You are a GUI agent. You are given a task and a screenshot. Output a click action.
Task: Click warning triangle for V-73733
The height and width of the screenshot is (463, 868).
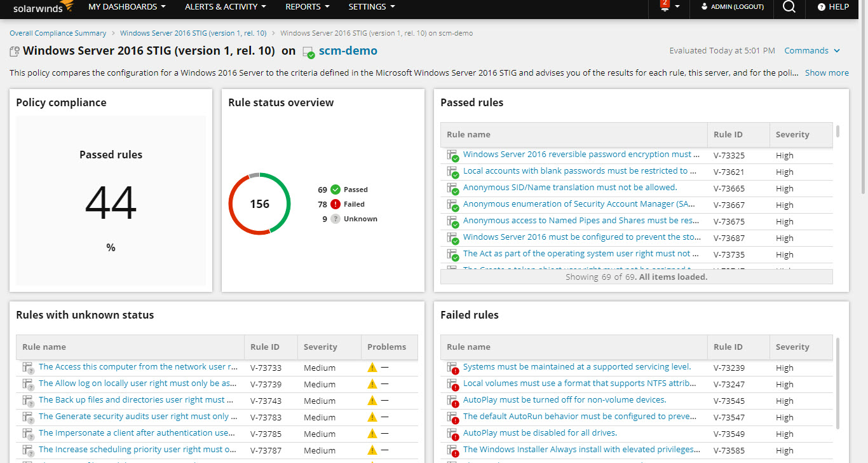[372, 367]
